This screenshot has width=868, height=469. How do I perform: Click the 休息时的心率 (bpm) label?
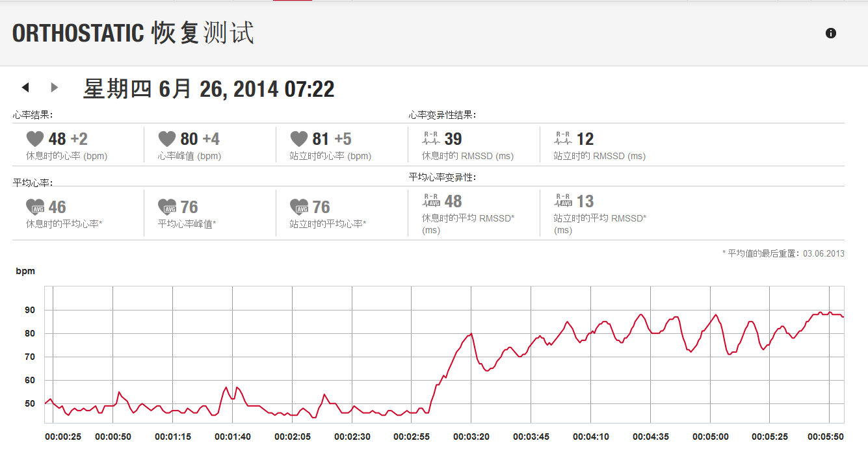[66, 156]
